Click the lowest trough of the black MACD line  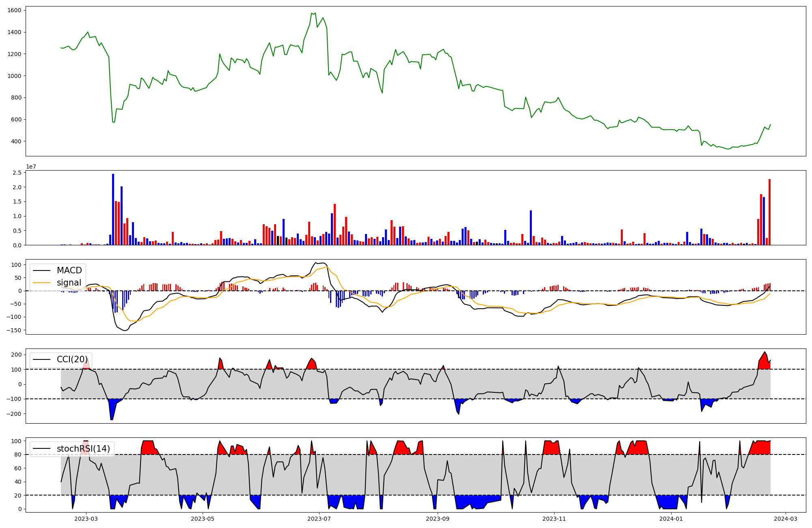pyautogui.click(x=125, y=330)
